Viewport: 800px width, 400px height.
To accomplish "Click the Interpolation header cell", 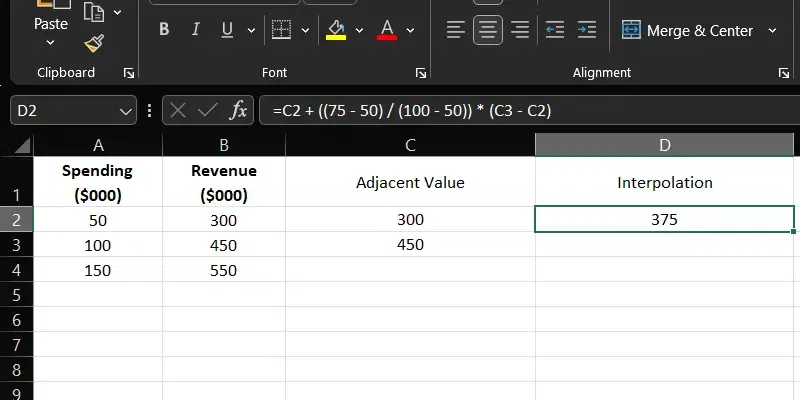I will tap(664, 182).
